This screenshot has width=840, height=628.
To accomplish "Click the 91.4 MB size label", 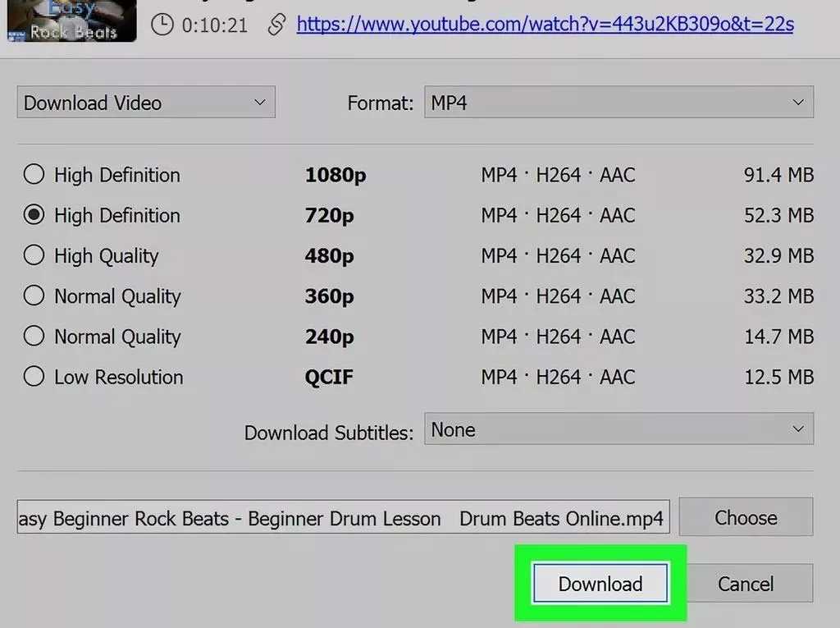I will click(x=778, y=174).
